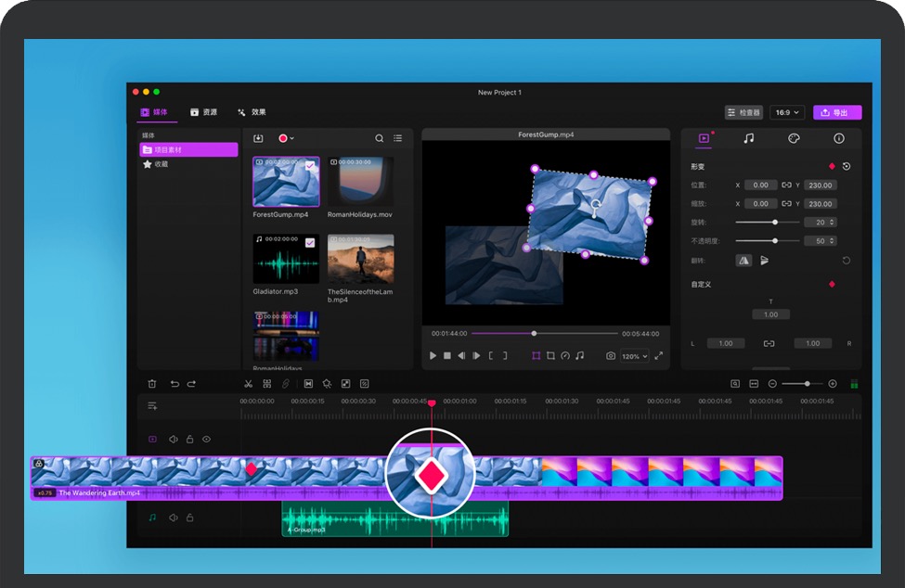Click the trash delete icon above timeline
905x588 pixels.
tap(152, 383)
